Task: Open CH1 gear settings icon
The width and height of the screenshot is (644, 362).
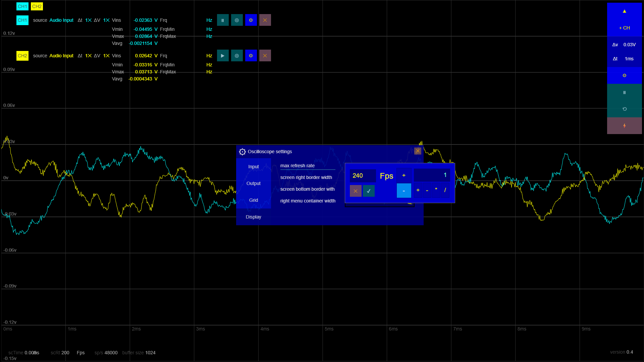Action: [x=251, y=20]
